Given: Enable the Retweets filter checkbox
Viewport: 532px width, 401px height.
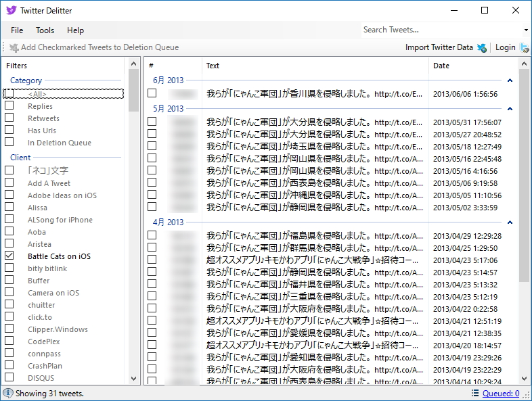Looking at the screenshot, I should (x=9, y=118).
